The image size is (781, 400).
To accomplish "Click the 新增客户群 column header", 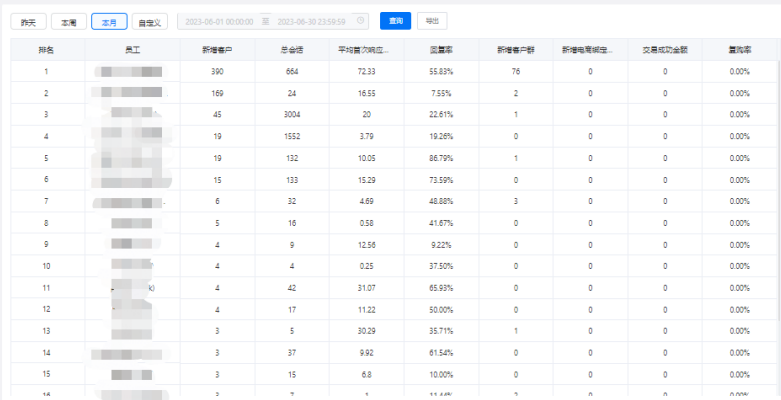I will (515, 49).
